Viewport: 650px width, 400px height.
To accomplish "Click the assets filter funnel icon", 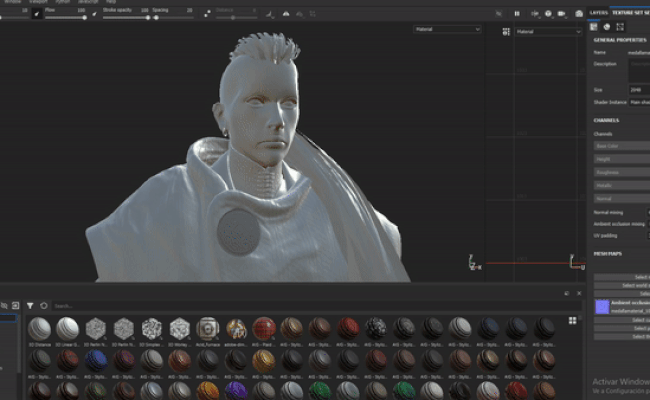I will coord(30,306).
